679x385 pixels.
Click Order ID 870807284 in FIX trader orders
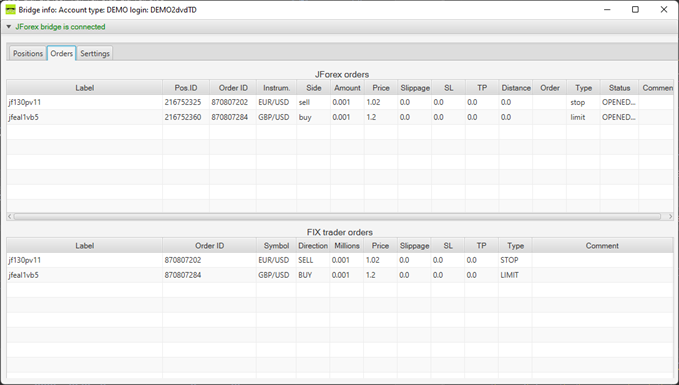click(x=183, y=275)
